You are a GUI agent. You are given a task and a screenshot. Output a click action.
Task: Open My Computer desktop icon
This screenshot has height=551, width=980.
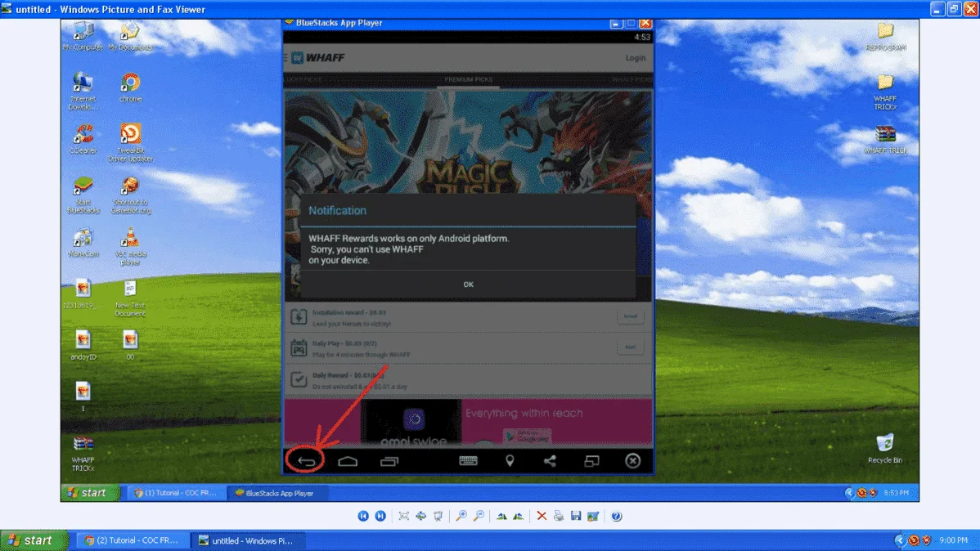(83, 36)
